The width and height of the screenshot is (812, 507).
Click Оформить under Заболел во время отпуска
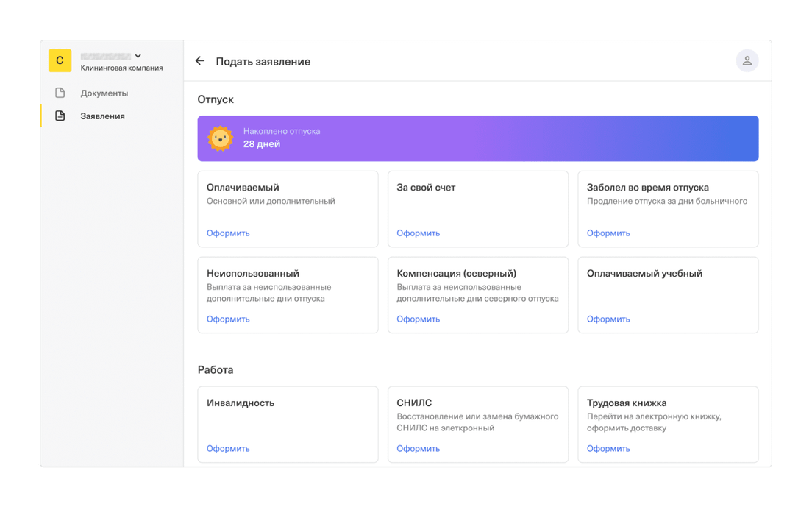click(608, 233)
